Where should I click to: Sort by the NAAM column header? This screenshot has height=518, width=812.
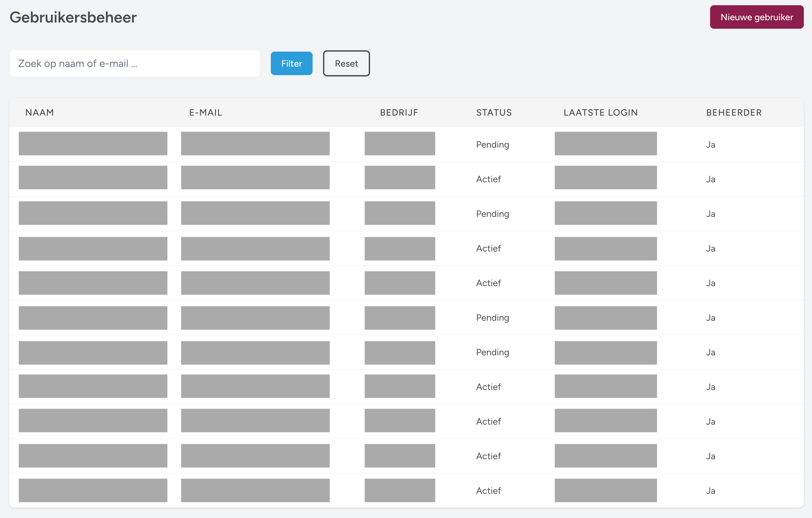pos(40,113)
